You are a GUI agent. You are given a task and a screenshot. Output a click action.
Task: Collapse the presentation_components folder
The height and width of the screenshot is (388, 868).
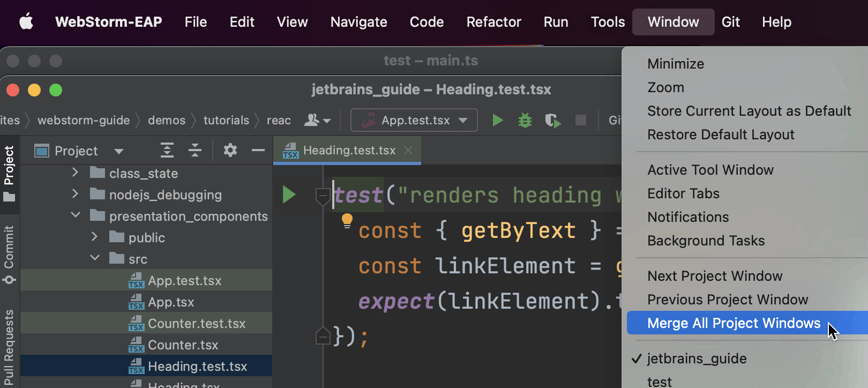click(76, 215)
